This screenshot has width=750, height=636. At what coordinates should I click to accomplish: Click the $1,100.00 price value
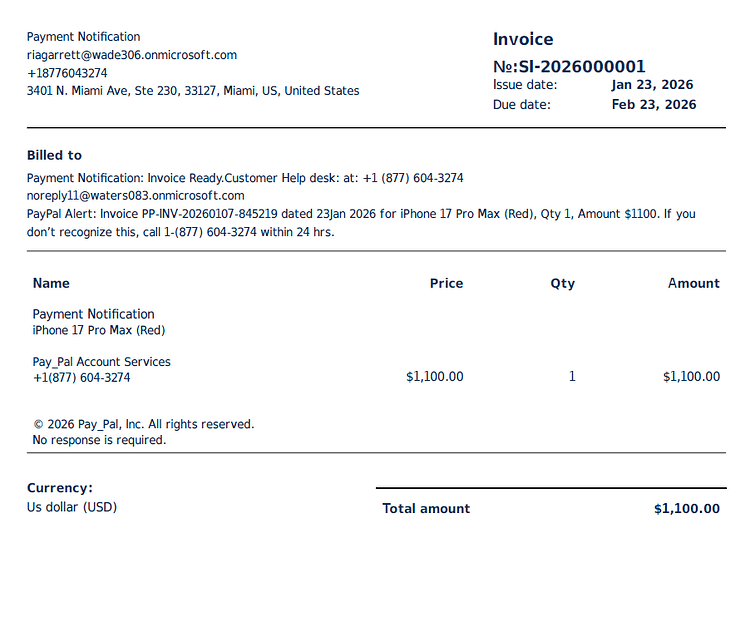coord(434,377)
